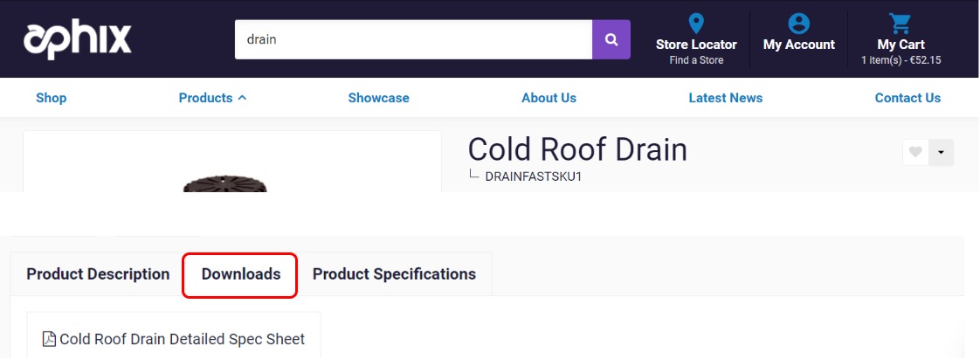Click the PDF icon beside spec sheet

pos(49,339)
